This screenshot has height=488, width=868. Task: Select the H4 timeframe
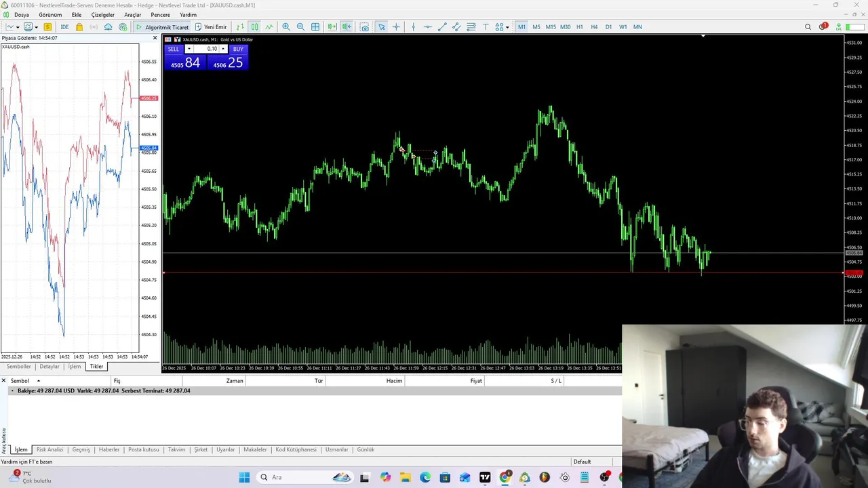[x=594, y=27]
